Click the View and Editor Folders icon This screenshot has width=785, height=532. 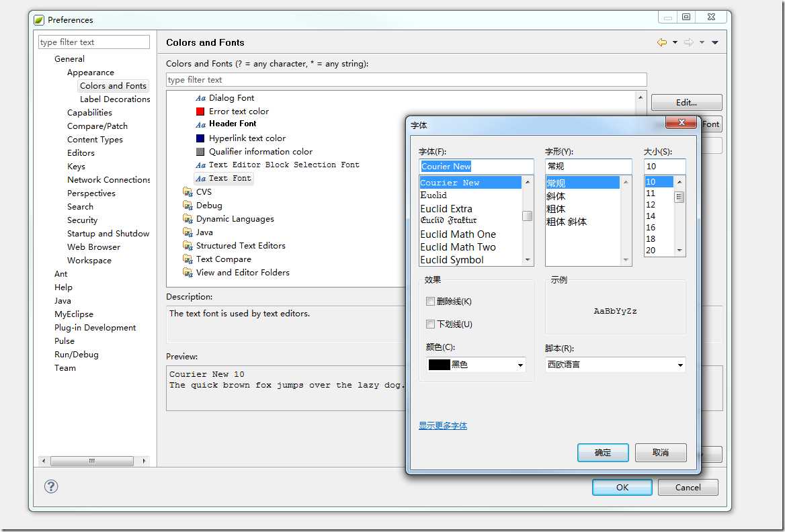[188, 273]
